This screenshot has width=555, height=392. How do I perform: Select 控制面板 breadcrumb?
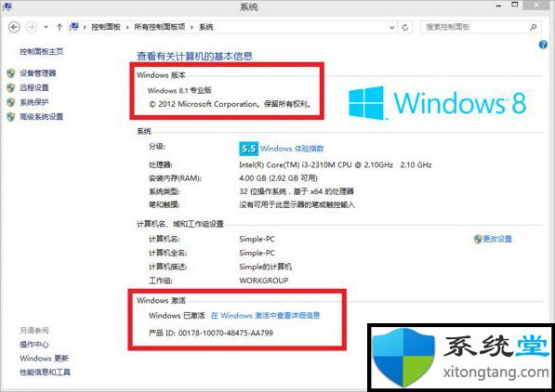pos(106,27)
